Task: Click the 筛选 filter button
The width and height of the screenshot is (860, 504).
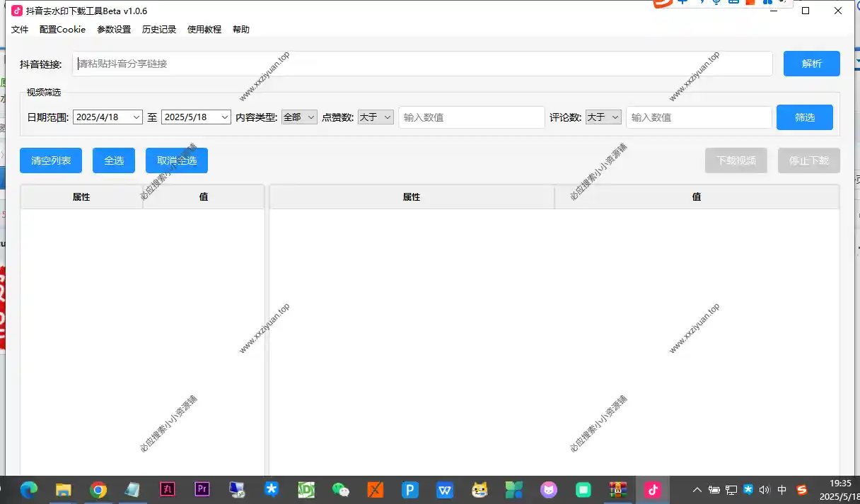Action: coord(804,117)
